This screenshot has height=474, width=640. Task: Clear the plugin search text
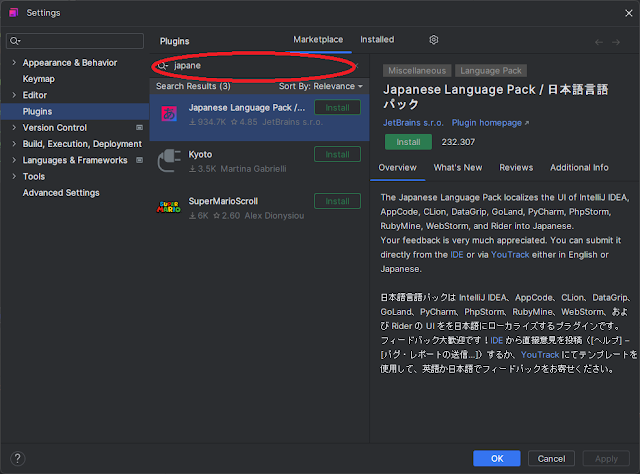coord(356,65)
